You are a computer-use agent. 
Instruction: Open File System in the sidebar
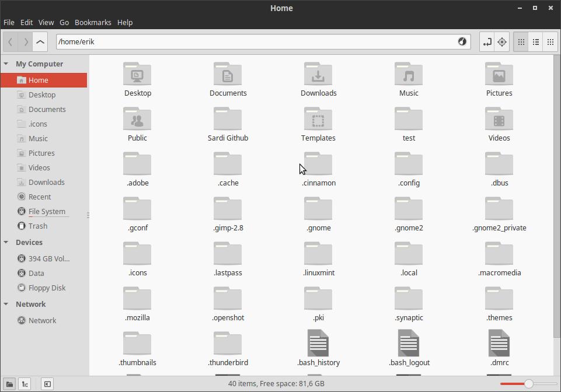44,211
